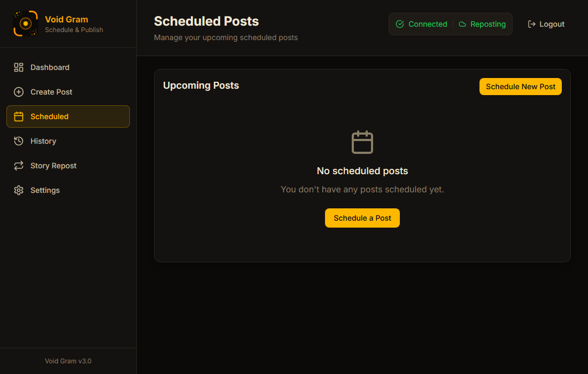Open Story Repost from sidebar
The width and height of the screenshot is (588, 374).
pyautogui.click(x=53, y=166)
